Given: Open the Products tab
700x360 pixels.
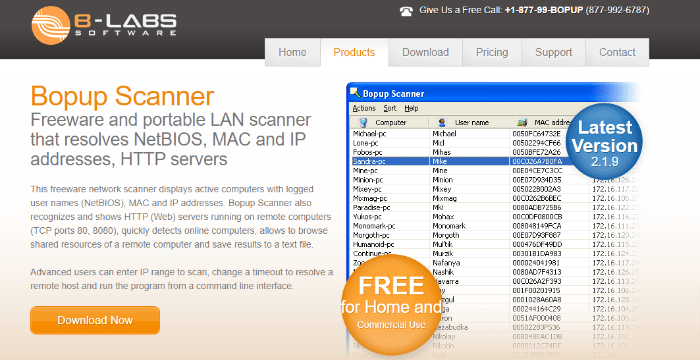Looking at the screenshot, I should click(354, 52).
